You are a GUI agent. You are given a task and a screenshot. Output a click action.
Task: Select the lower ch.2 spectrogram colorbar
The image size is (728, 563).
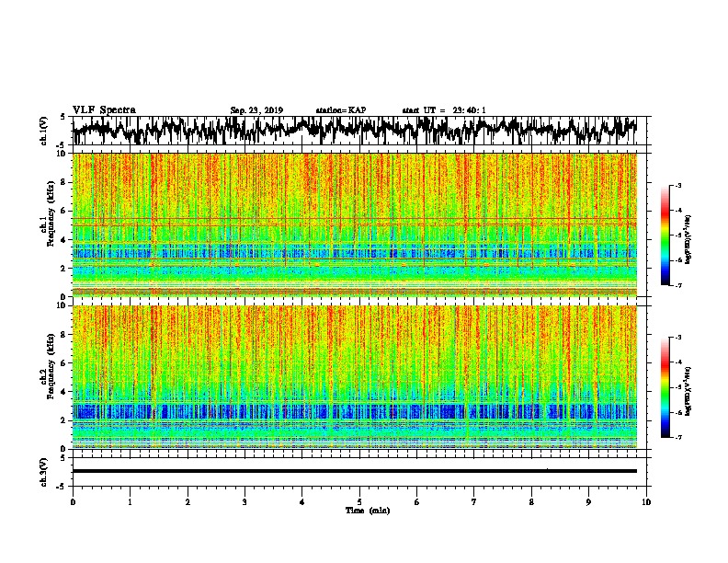click(x=665, y=387)
